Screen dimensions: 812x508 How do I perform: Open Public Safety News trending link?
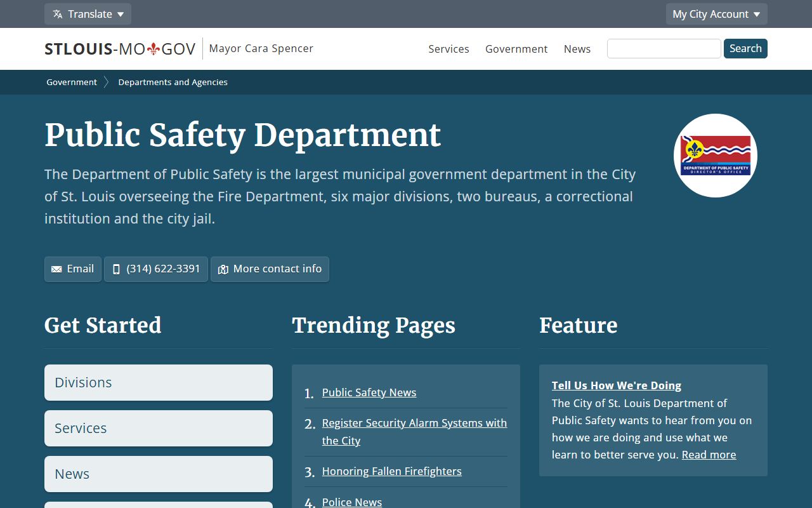tap(369, 392)
